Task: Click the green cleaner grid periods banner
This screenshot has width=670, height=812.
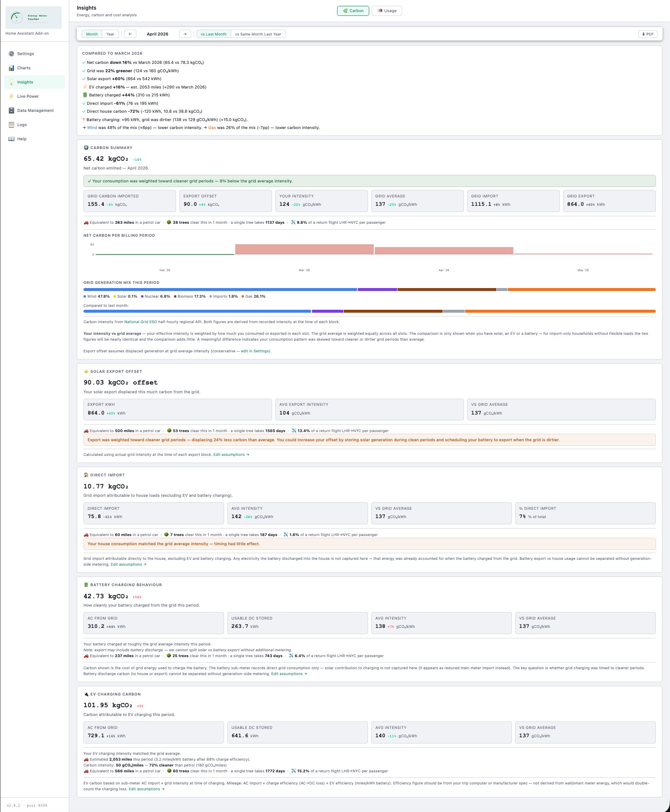Action: pos(370,181)
